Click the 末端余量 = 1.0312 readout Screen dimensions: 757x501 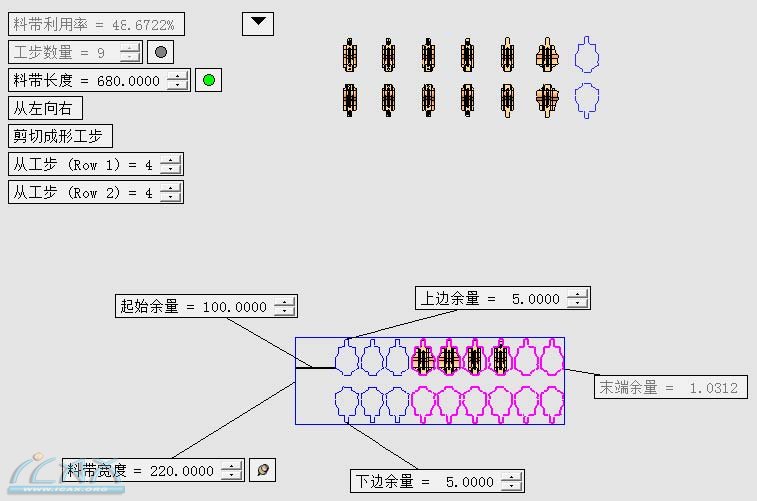pyautogui.click(x=671, y=387)
